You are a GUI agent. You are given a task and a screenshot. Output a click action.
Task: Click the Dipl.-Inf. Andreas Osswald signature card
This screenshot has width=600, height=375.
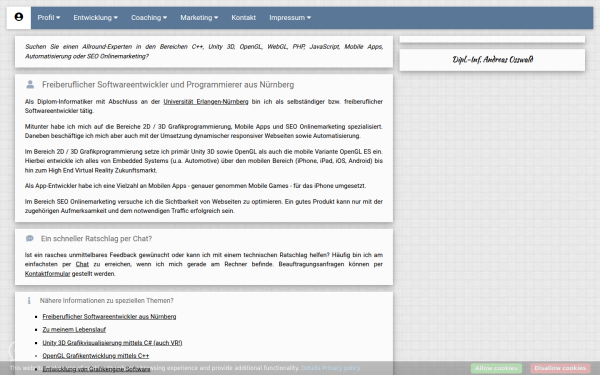coord(492,60)
